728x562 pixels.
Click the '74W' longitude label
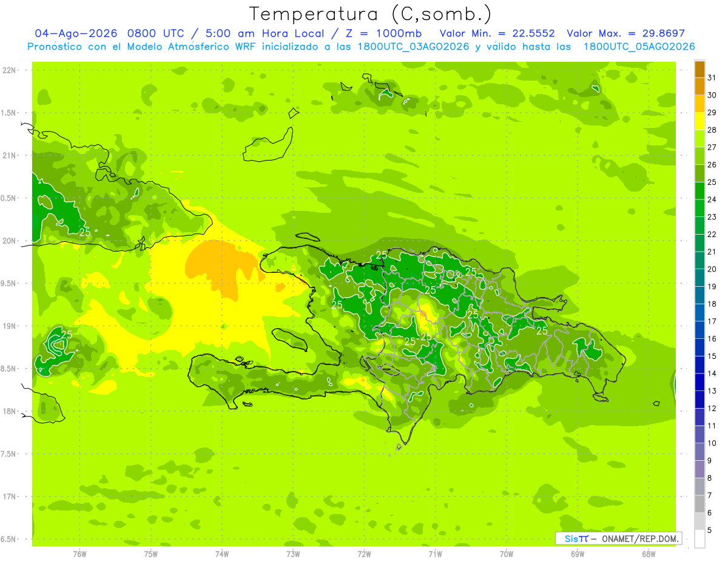[x=222, y=554]
